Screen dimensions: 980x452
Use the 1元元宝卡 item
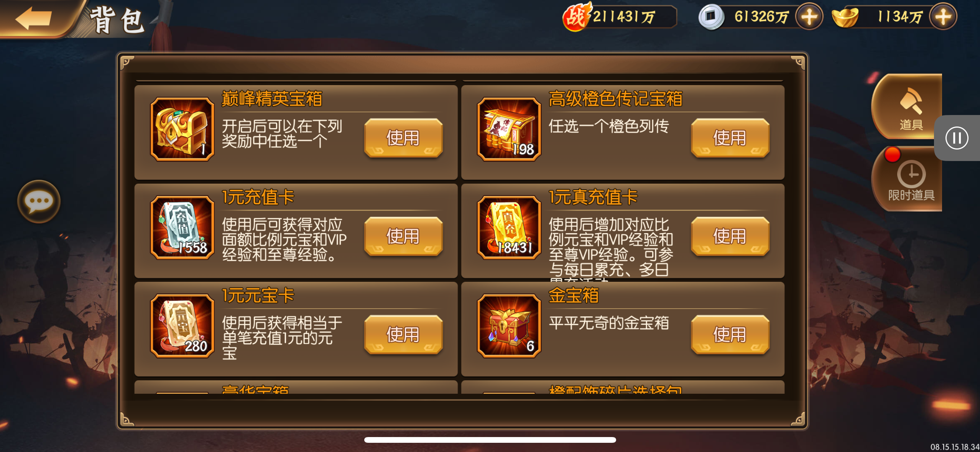tap(403, 335)
